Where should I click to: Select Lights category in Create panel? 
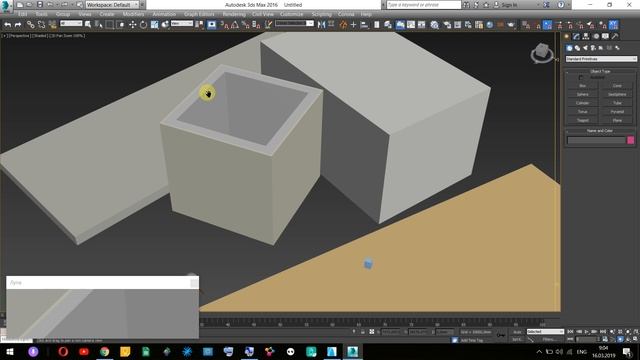coord(585,48)
